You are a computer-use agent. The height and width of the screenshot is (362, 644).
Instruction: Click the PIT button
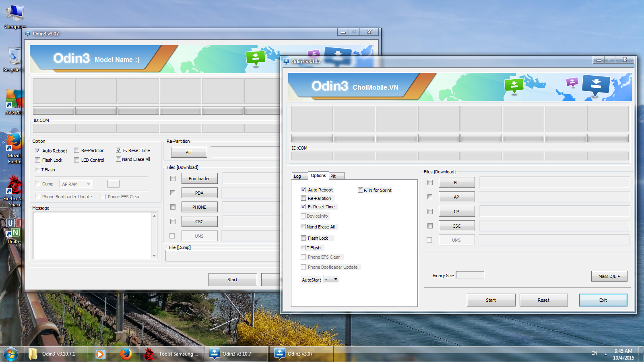pos(189,152)
